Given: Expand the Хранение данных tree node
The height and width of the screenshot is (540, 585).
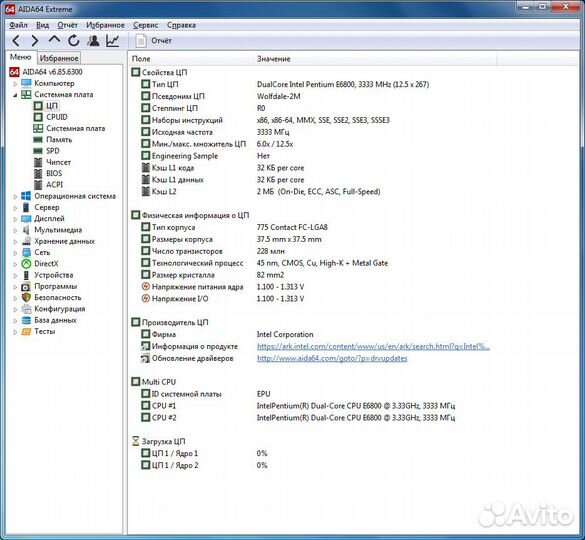Looking at the screenshot, I should tap(15, 241).
